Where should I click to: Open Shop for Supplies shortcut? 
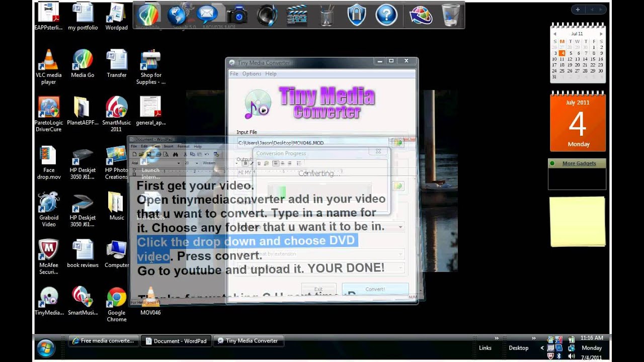pyautogui.click(x=150, y=67)
